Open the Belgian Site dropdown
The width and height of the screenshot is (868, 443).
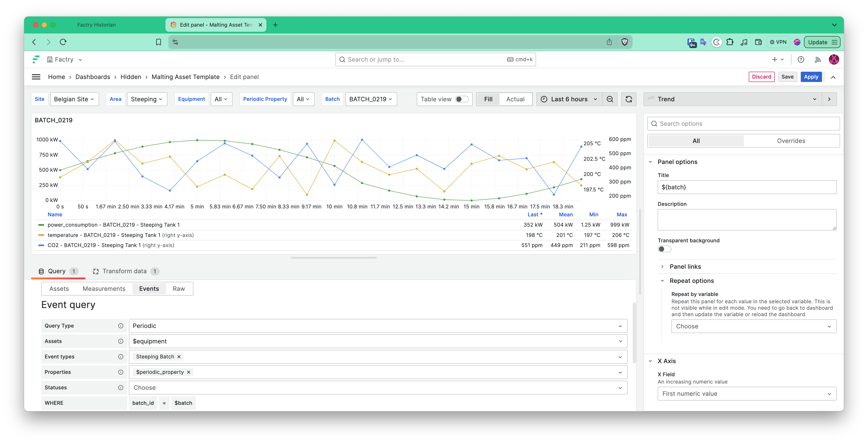tap(75, 99)
